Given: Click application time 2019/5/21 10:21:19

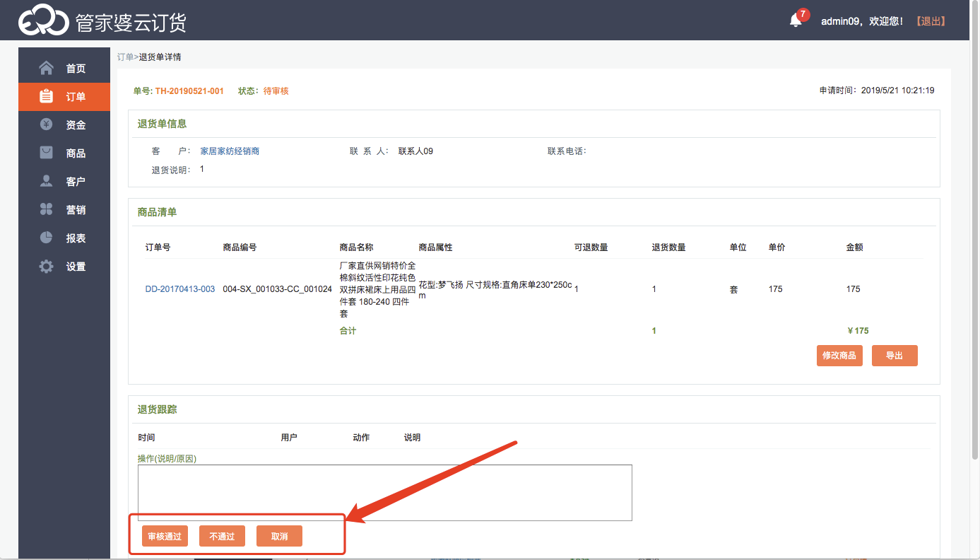Looking at the screenshot, I should [x=898, y=91].
